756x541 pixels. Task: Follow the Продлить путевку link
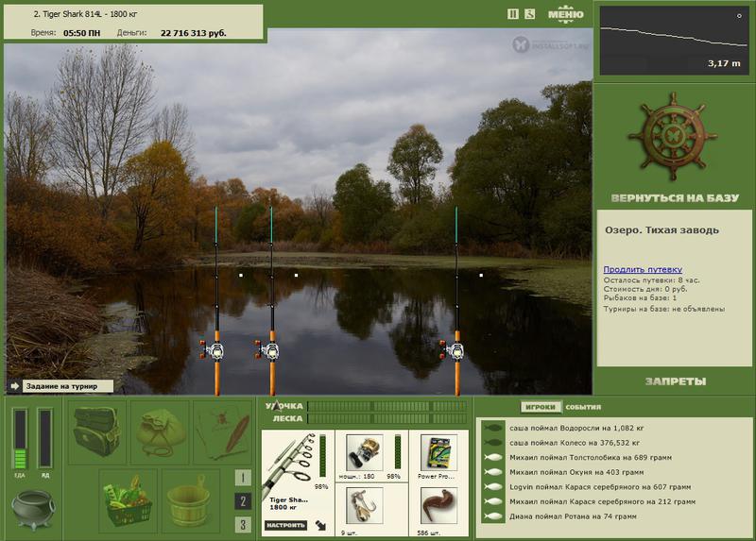point(643,269)
